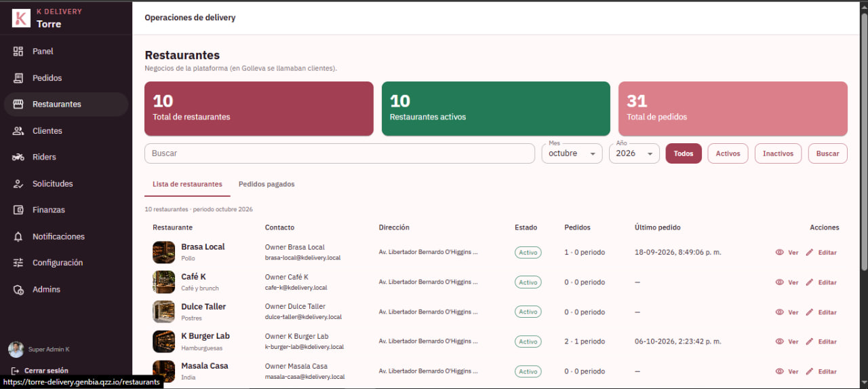Go to Configuración in the sidebar
Viewport: 868px width, 389px height.
point(66,263)
